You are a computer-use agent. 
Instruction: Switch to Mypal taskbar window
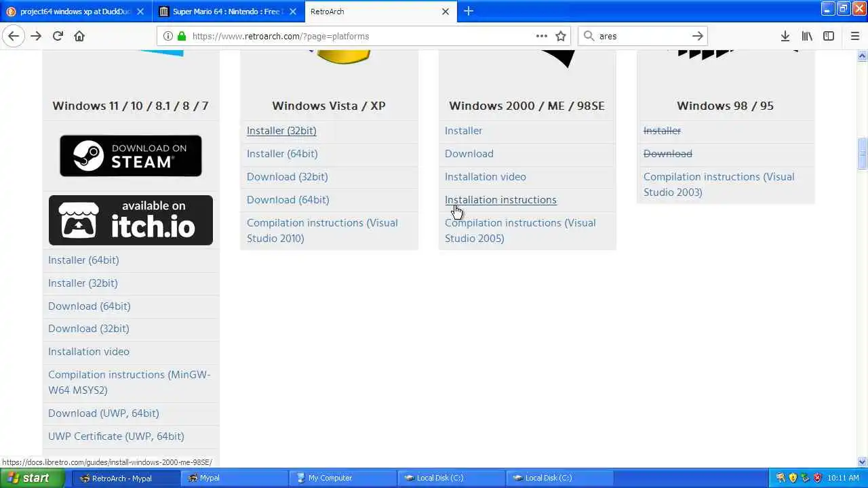[234, 478]
